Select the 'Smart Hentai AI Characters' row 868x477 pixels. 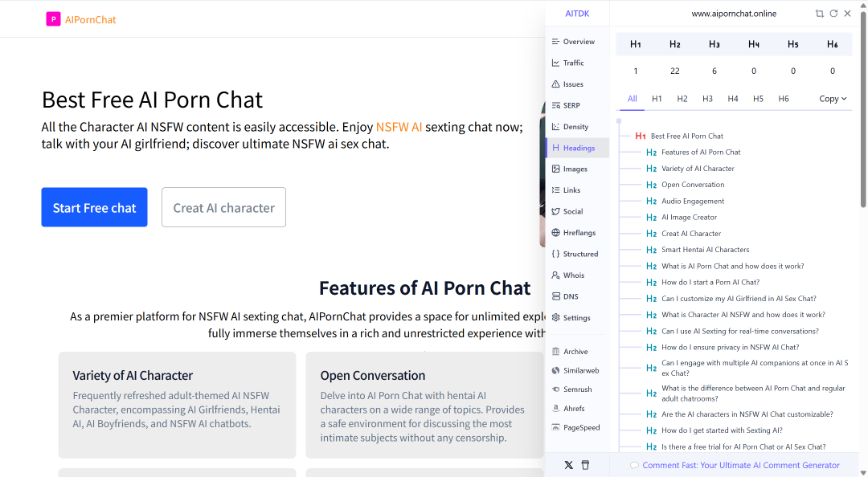[x=698, y=250]
